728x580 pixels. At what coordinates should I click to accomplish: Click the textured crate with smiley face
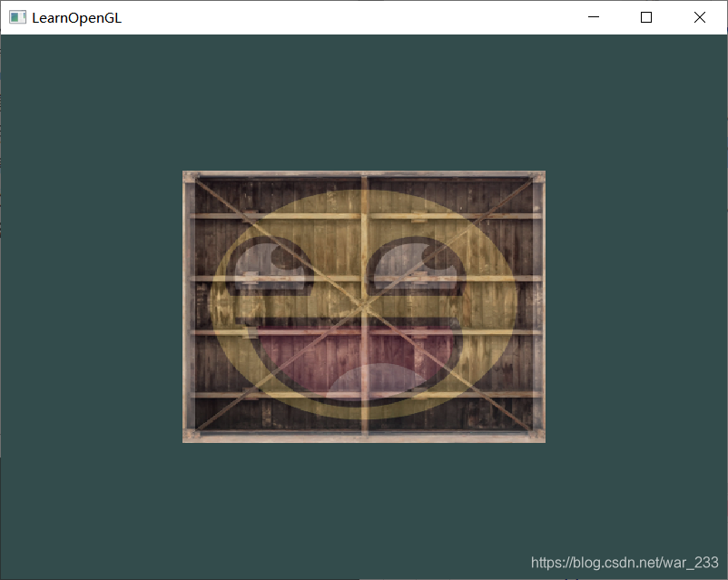364,307
